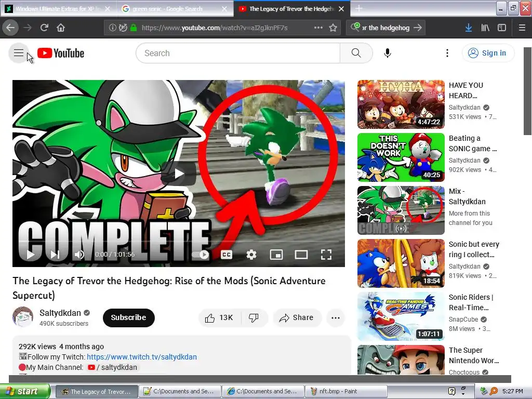Open page actions ellipsis in address bar
This screenshot has width=532, height=399.
[x=318, y=28]
